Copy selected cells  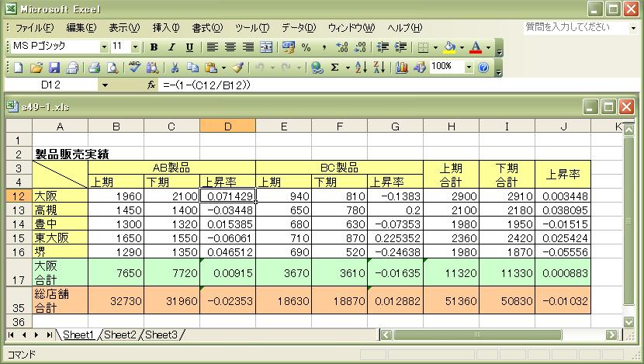[x=192, y=68]
